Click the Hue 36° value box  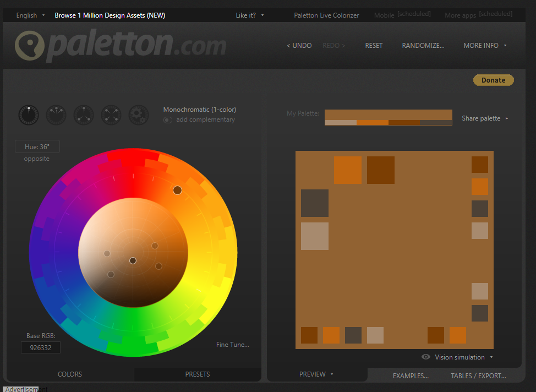point(37,147)
